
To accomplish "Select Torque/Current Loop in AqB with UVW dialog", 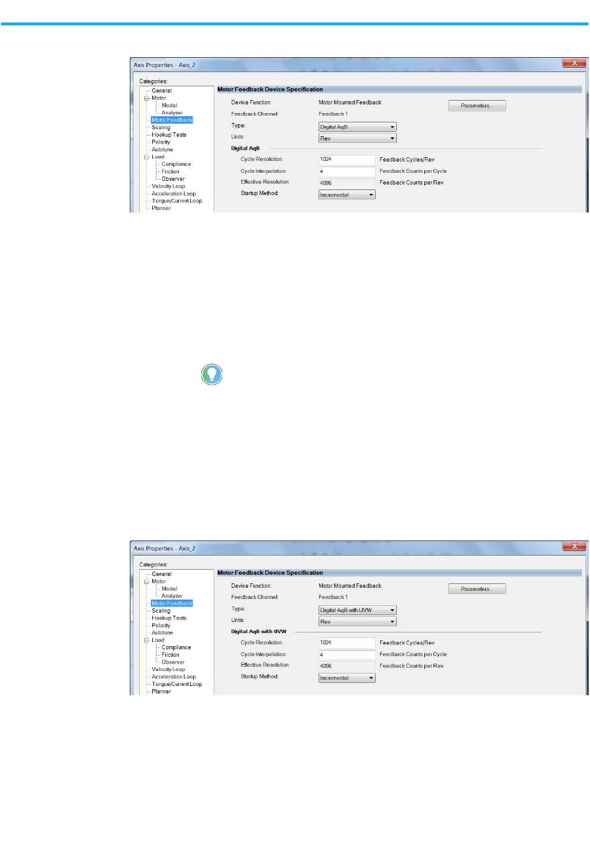I will click(x=177, y=684).
